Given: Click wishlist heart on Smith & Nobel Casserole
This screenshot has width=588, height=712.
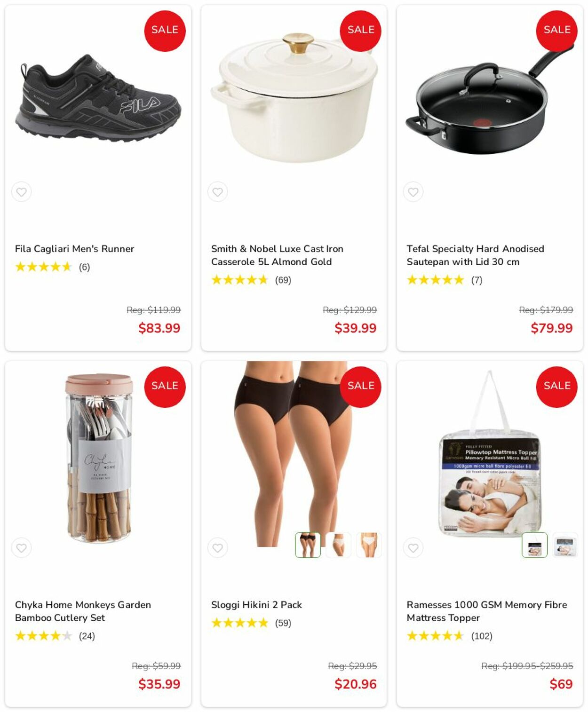Looking at the screenshot, I should (218, 192).
